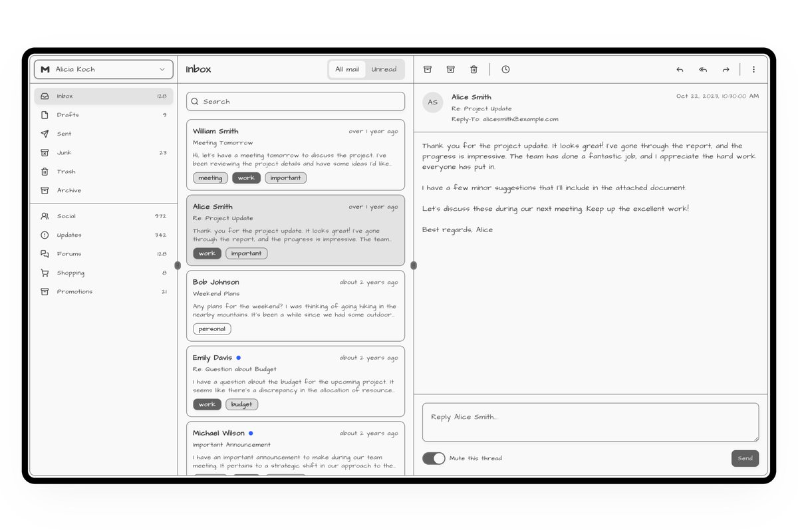Click the Snooze clock icon
Viewport: 798px width, 532px height.
click(505, 69)
